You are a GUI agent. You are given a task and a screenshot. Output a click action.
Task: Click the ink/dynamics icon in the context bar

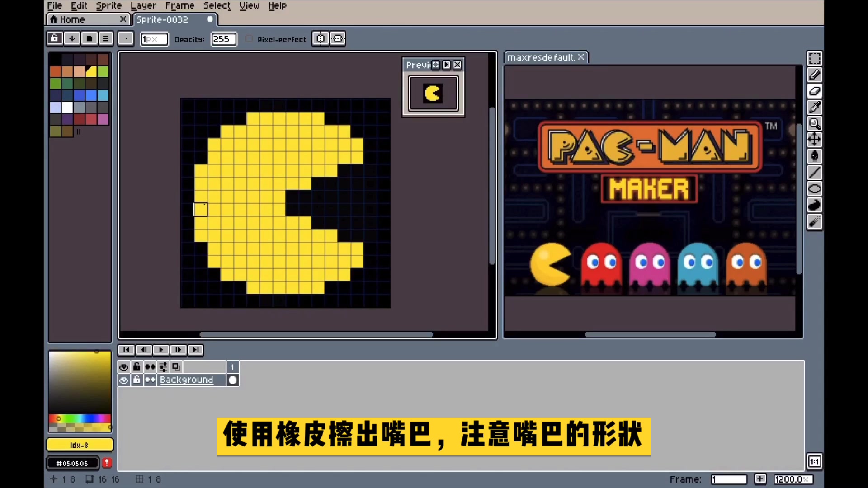coord(338,38)
